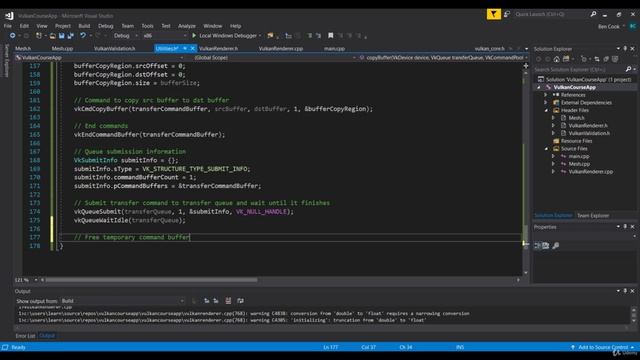
Task: Open the Server Explorer side tab
Action: (6, 61)
